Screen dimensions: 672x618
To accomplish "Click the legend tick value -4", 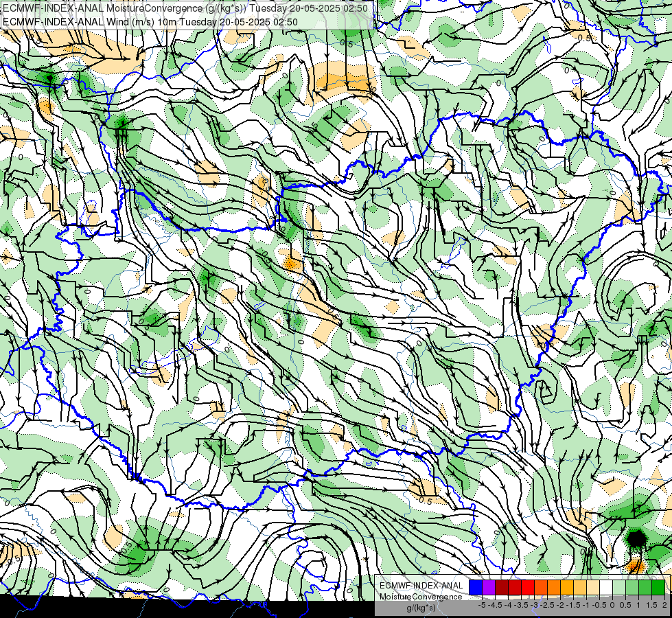I will click(x=508, y=605).
